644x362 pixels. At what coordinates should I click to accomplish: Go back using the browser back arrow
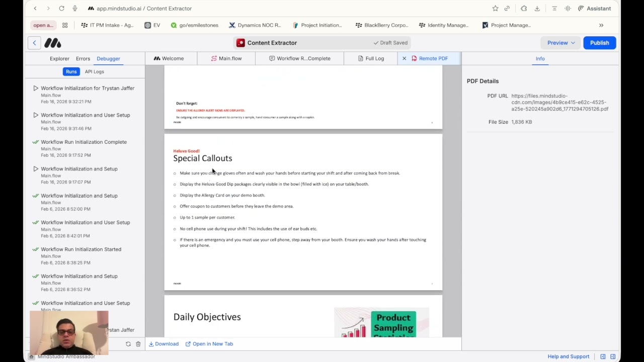click(x=35, y=9)
